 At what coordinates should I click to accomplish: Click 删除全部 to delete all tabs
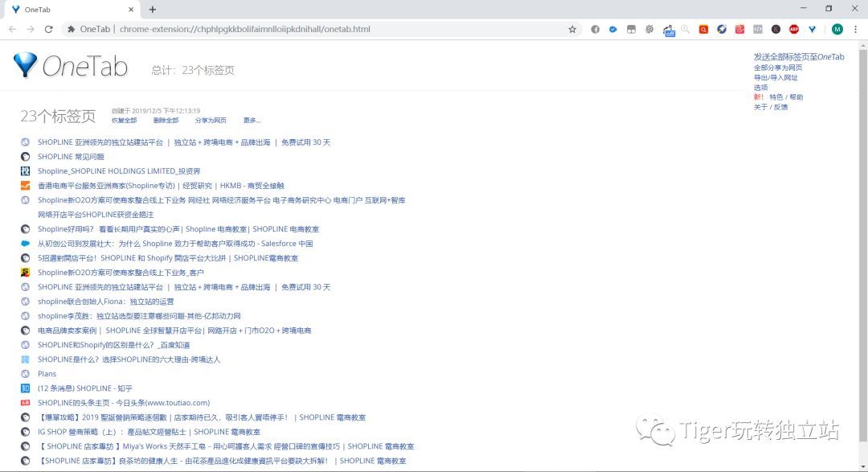[x=166, y=121]
